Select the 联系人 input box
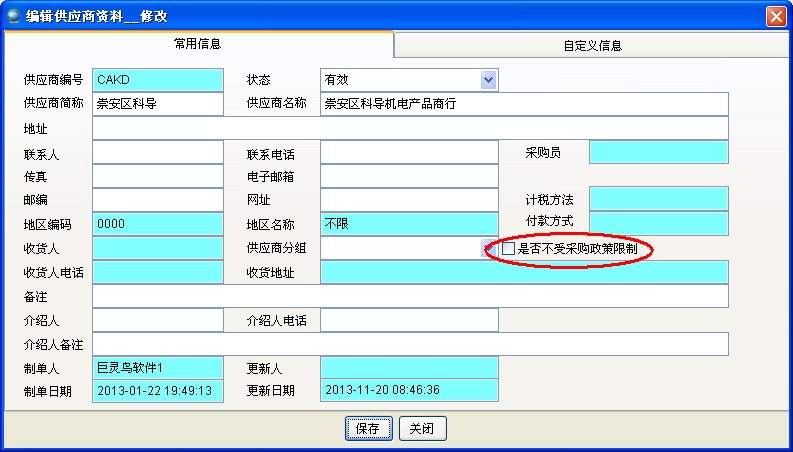This screenshot has height=452, width=793. [x=158, y=152]
